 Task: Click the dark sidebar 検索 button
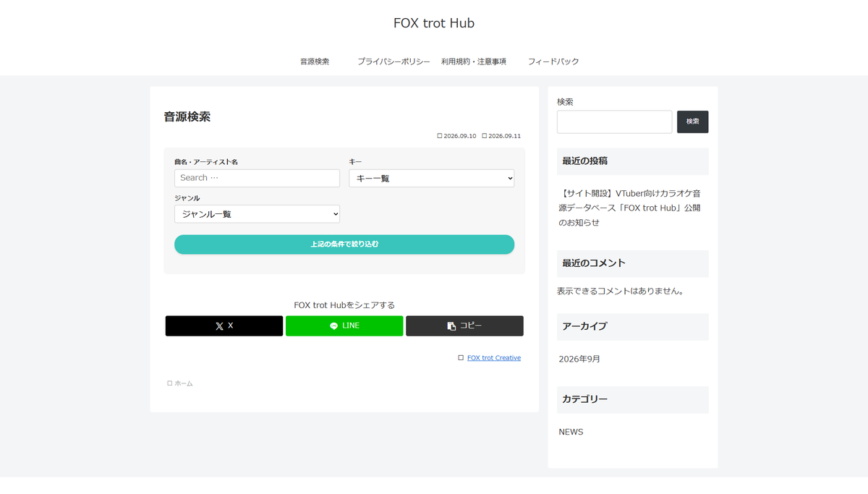click(693, 122)
